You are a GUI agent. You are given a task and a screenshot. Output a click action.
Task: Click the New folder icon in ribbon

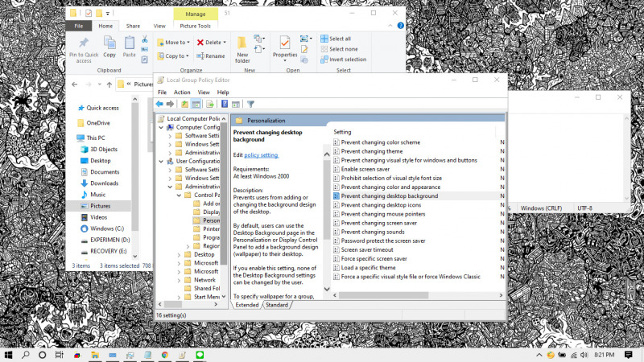(242, 50)
